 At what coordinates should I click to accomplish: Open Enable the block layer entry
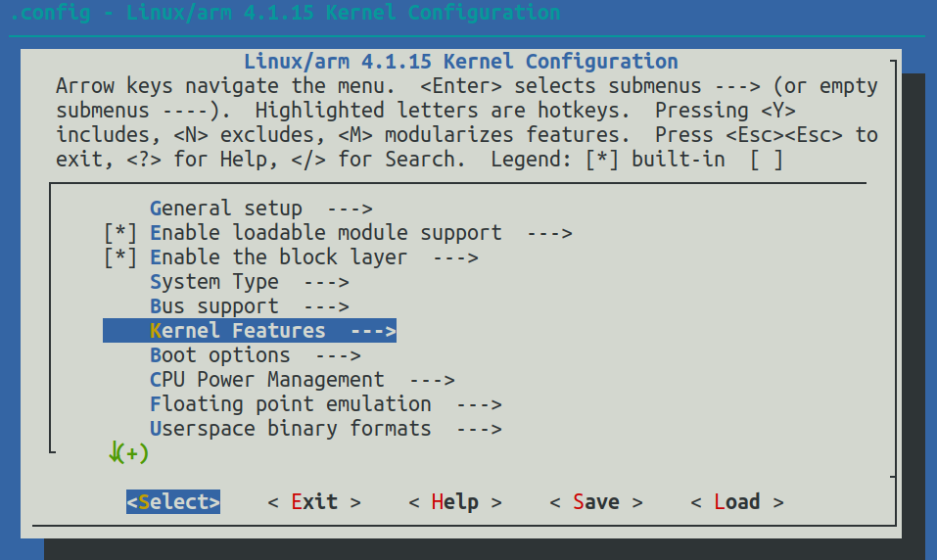pos(313,257)
